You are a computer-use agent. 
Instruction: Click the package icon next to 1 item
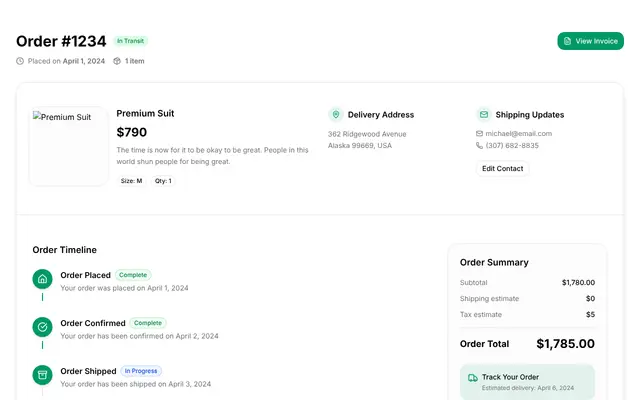pyautogui.click(x=117, y=61)
